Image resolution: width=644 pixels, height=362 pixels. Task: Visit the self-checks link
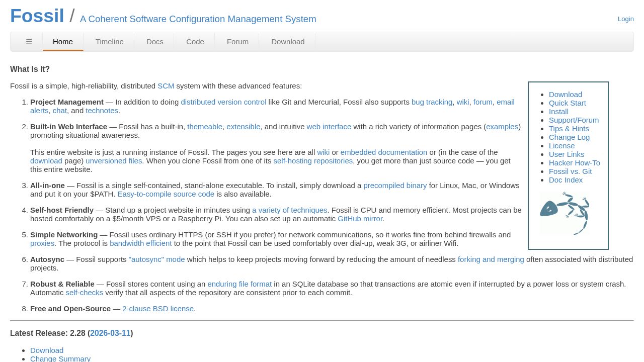coord(85,293)
